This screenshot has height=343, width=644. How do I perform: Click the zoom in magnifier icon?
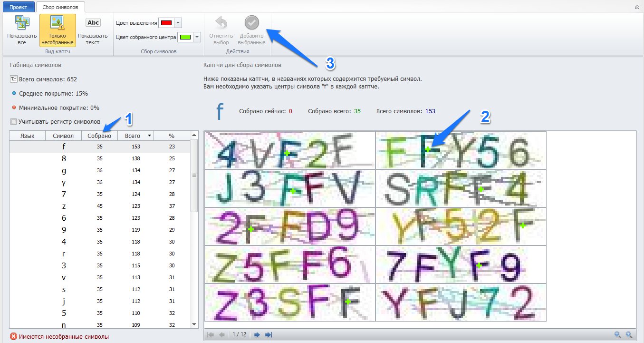click(629, 334)
